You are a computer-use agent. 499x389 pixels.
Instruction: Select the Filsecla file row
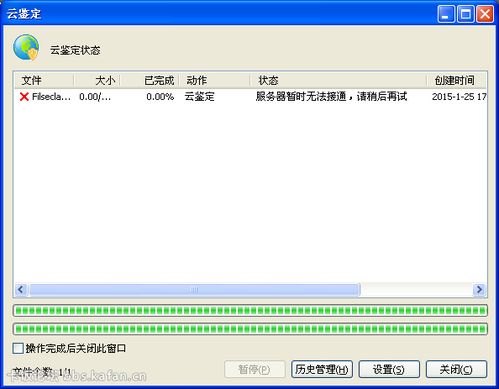(250, 97)
